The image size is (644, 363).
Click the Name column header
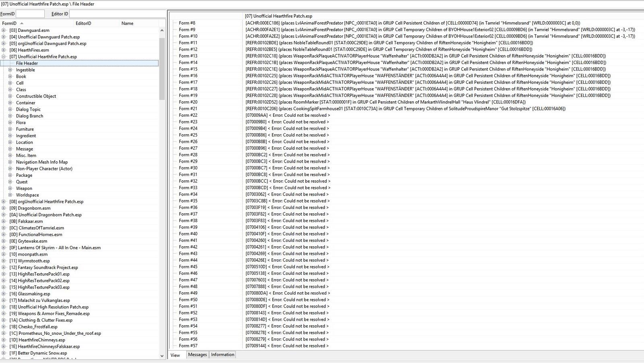(127, 23)
